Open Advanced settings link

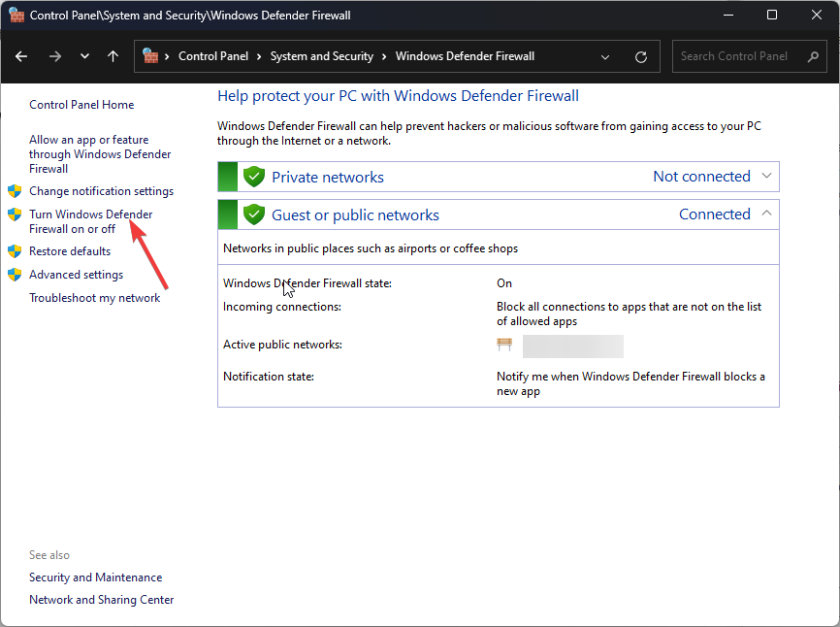76,275
